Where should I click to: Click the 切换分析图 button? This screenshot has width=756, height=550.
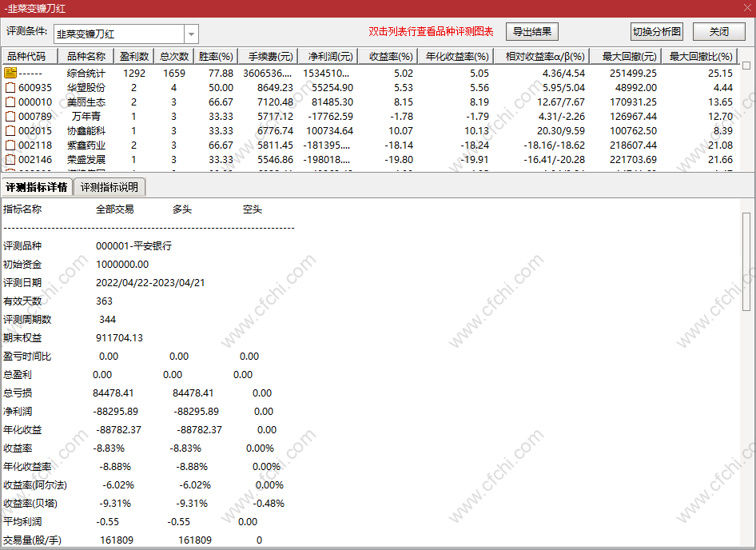[x=657, y=32]
